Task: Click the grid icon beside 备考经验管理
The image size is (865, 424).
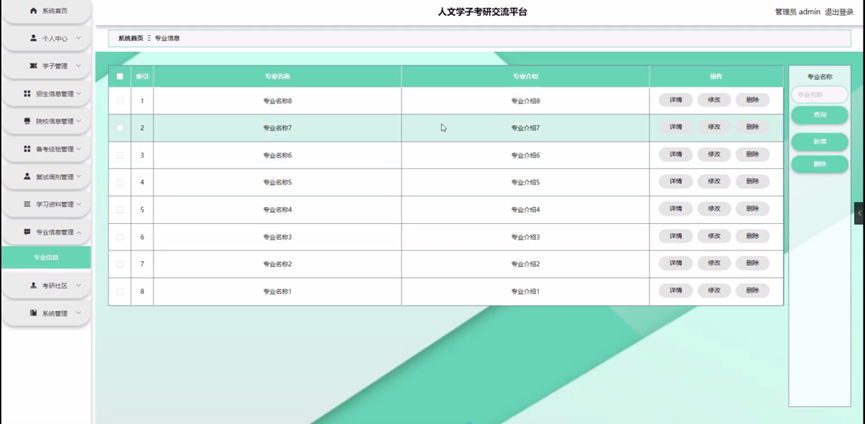Action: [27, 149]
